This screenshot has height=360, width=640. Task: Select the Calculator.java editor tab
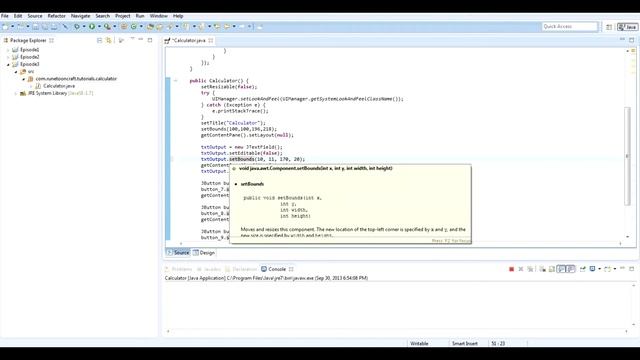point(188,40)
